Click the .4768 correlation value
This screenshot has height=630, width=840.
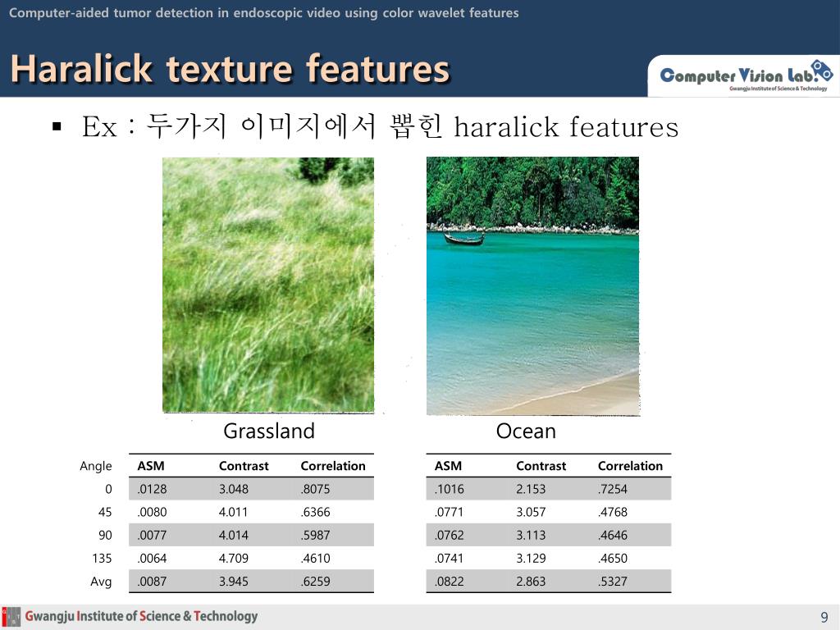[x=613, y=512]
